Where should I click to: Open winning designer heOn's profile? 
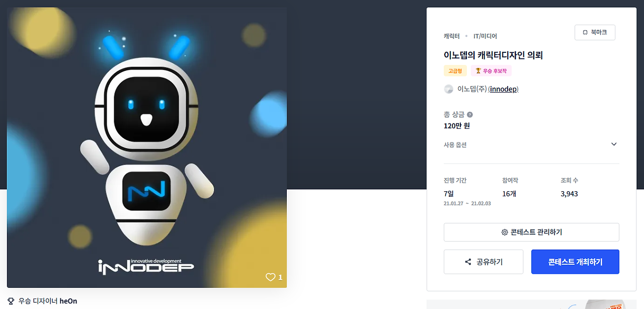68,301
